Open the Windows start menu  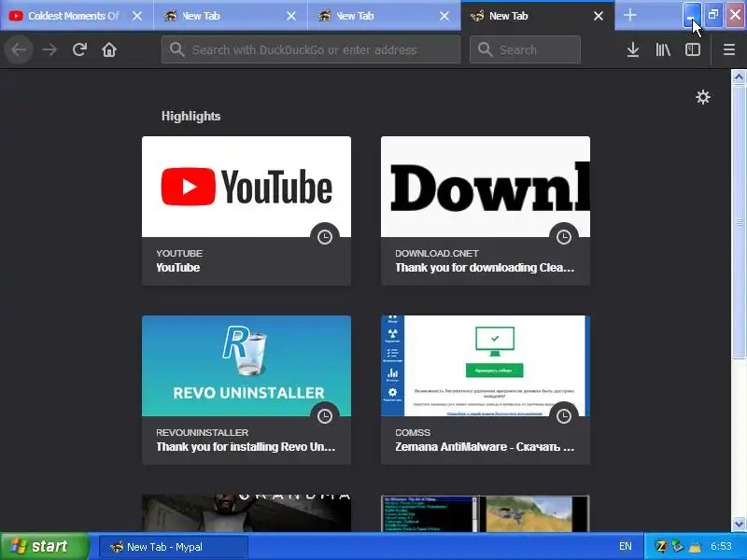(44, 546)
